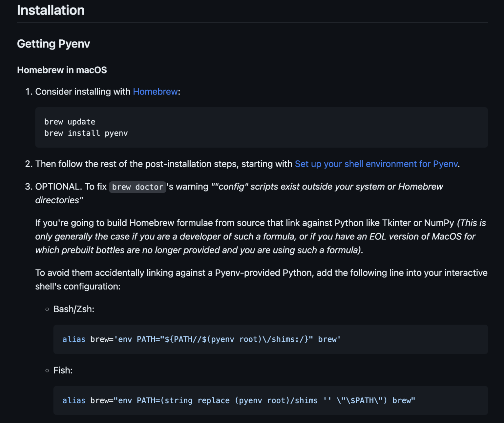Click the brew doctor inline code snippet
The image size is (504, 423).
[137, 187]
